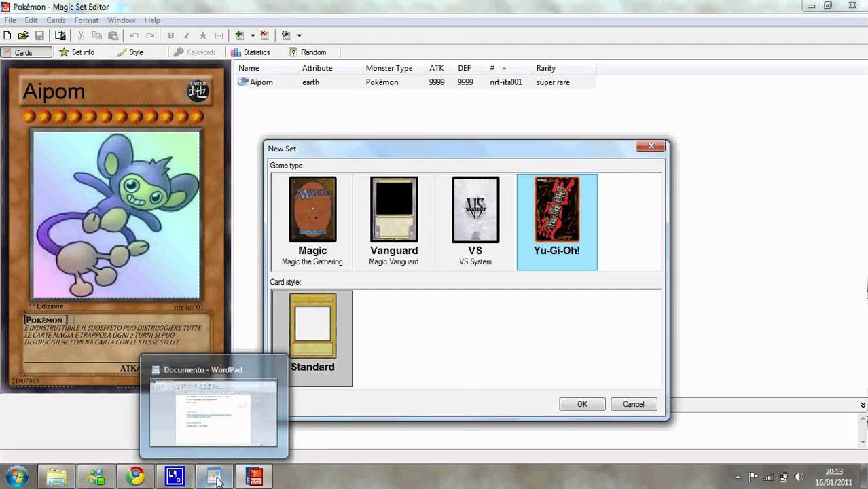Click the 'super rare' rarity cell
This screenshot has width=868, height=489.
tap(553, 82)
